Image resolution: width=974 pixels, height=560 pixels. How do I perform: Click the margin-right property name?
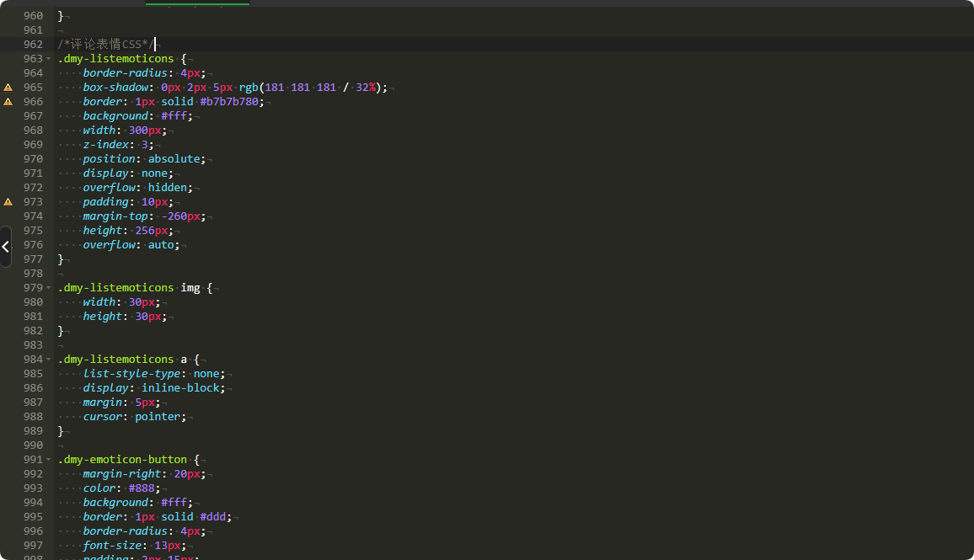coord(122,474)
